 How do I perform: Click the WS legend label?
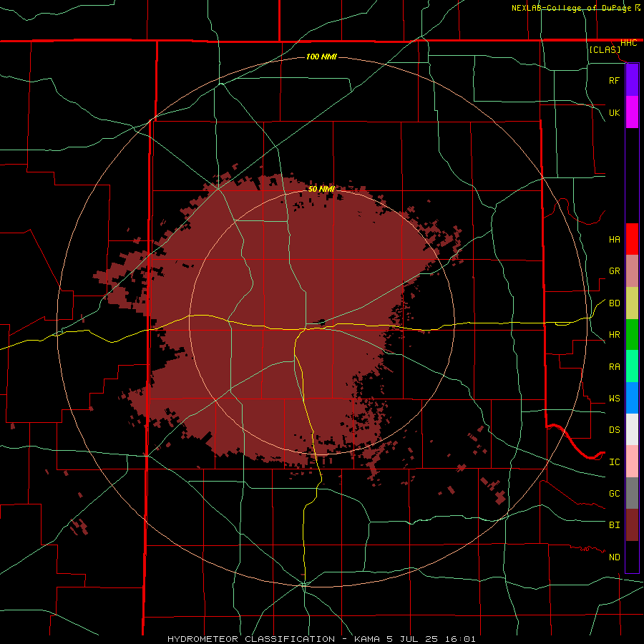click(x=614, y=399)
